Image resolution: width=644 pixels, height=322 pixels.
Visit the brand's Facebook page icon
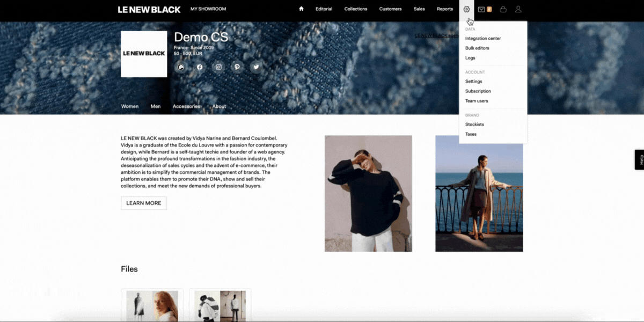click(200, 67)
